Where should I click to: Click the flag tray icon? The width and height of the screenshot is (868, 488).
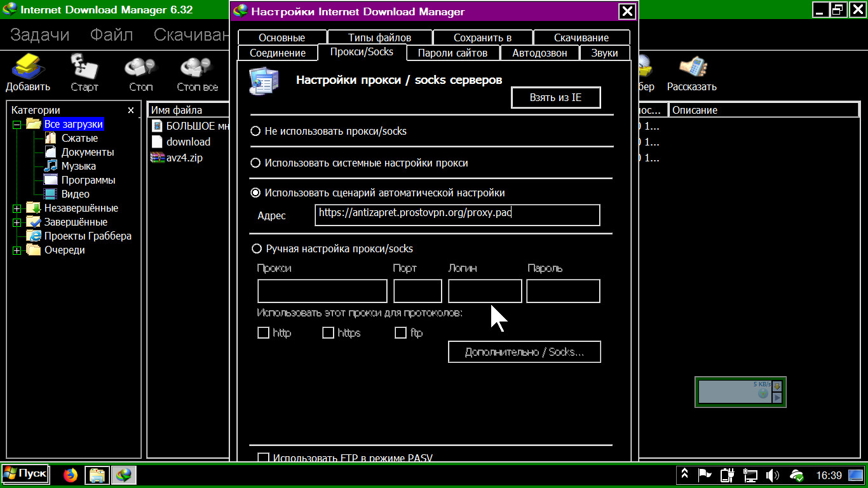pos(705,475)
